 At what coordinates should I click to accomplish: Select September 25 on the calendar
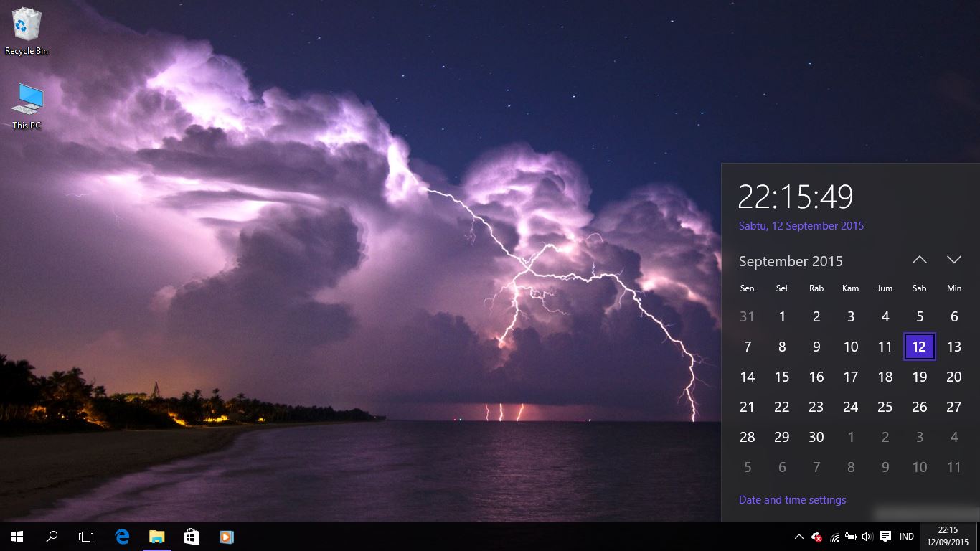(x=885, y=407)
